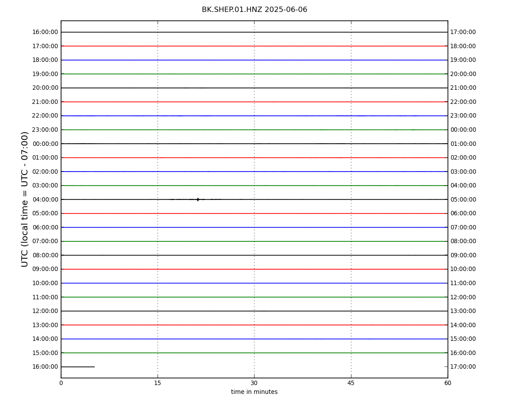The image size is (509, 420).
Task: Click the right-axis label 11:00:00
Action: [x=463, y=283]
